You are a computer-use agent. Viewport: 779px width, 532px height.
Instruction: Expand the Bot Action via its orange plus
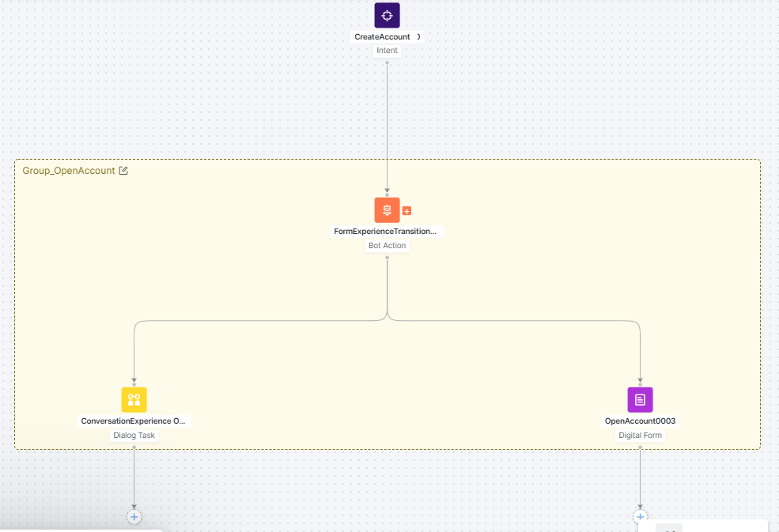click(x=407, y=210)
